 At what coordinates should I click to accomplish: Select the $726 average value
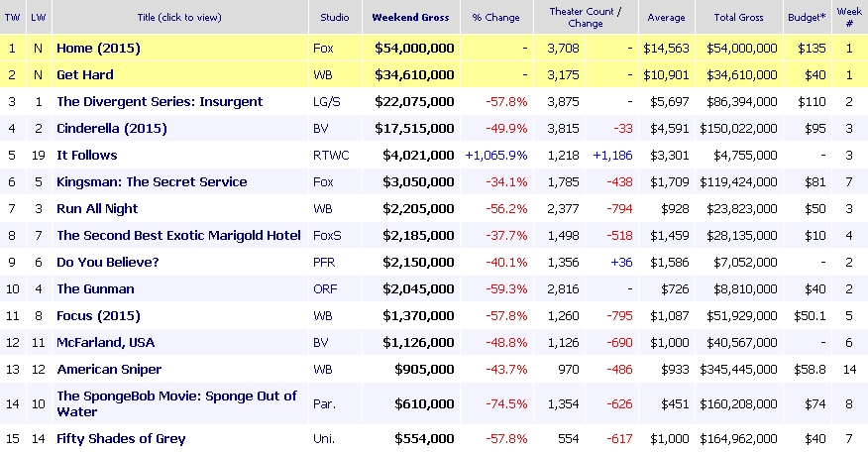[x=676, y=289]
